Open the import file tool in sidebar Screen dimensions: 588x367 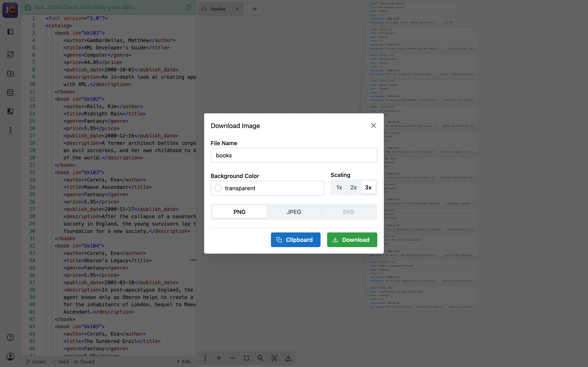[x=10, y=74]
